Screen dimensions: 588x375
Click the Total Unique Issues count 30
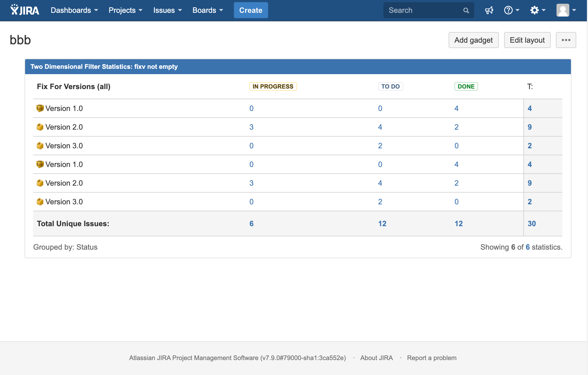tap(532, 224)
